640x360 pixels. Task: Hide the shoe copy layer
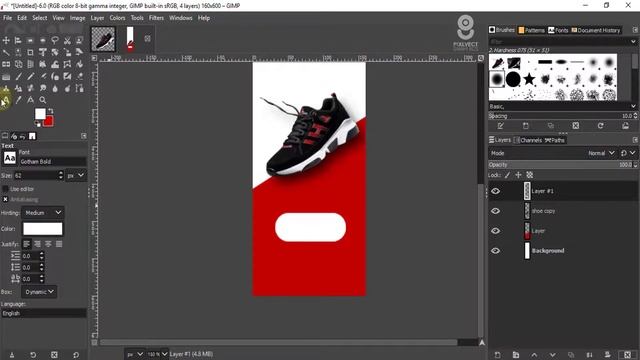point(496,211)
